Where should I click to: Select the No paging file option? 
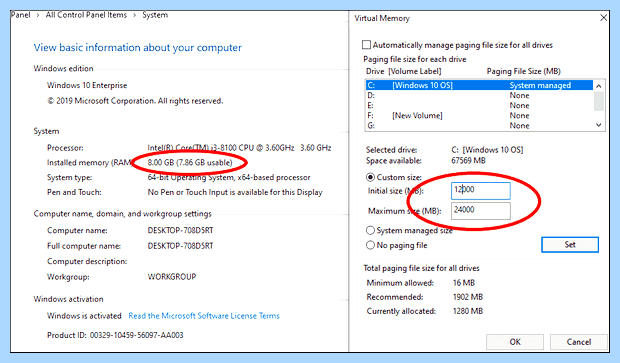370,245
